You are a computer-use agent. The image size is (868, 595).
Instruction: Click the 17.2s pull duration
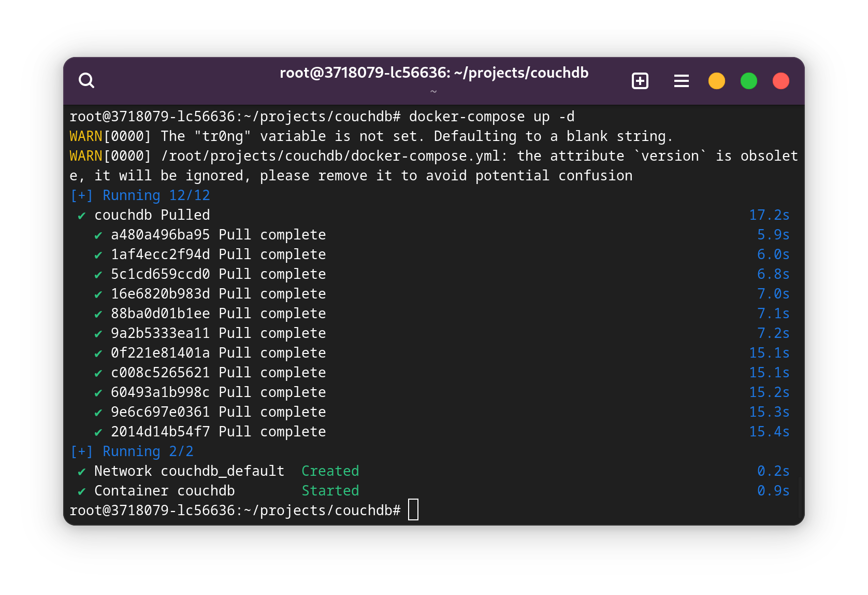point(769,215)
